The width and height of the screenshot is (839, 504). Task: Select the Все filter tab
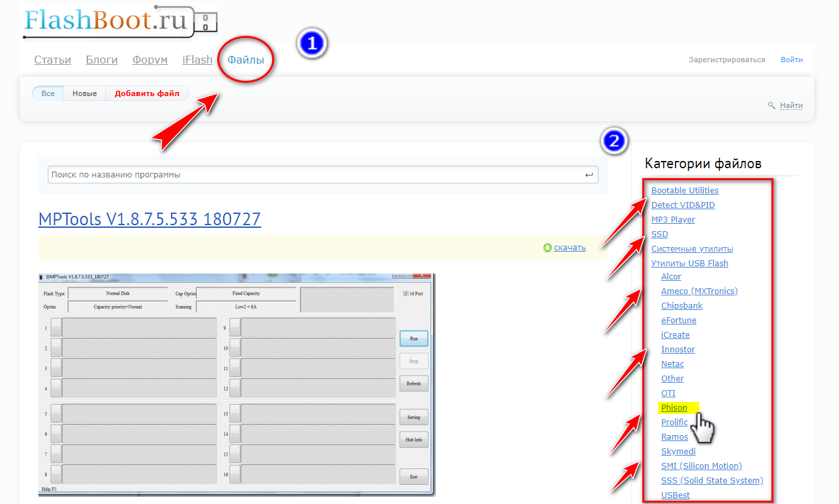[48, 93]
